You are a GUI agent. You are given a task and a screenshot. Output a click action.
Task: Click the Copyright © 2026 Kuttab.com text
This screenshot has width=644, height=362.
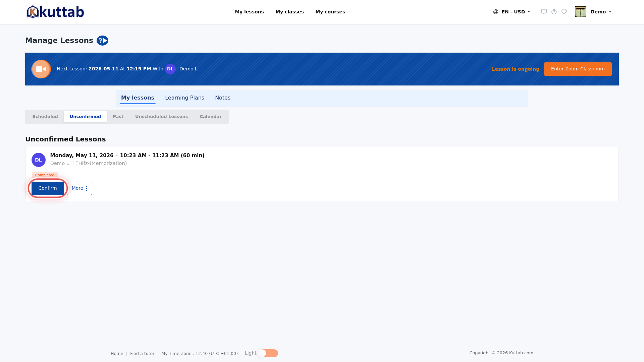501,353
